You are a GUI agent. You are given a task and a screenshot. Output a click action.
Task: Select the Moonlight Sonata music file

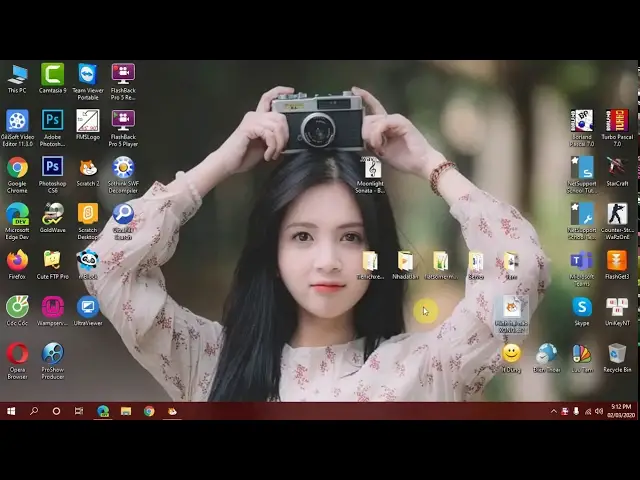tap(371, 175)
